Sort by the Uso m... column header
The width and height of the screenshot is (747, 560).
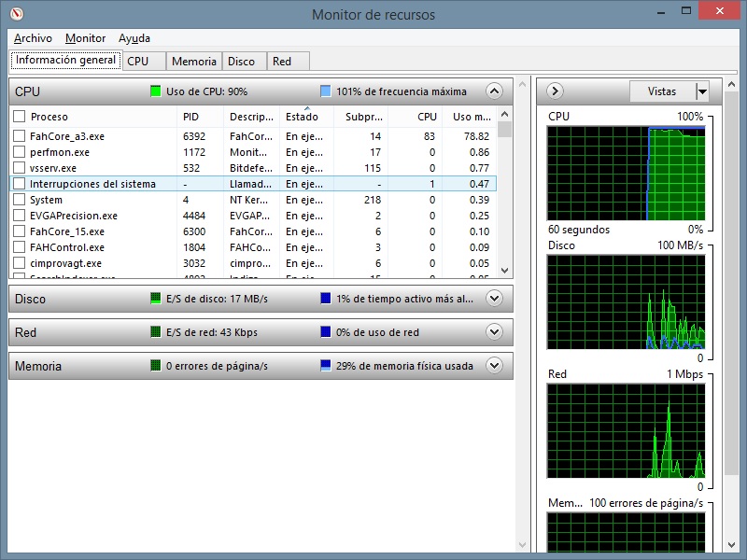click(x=469, y=117)
